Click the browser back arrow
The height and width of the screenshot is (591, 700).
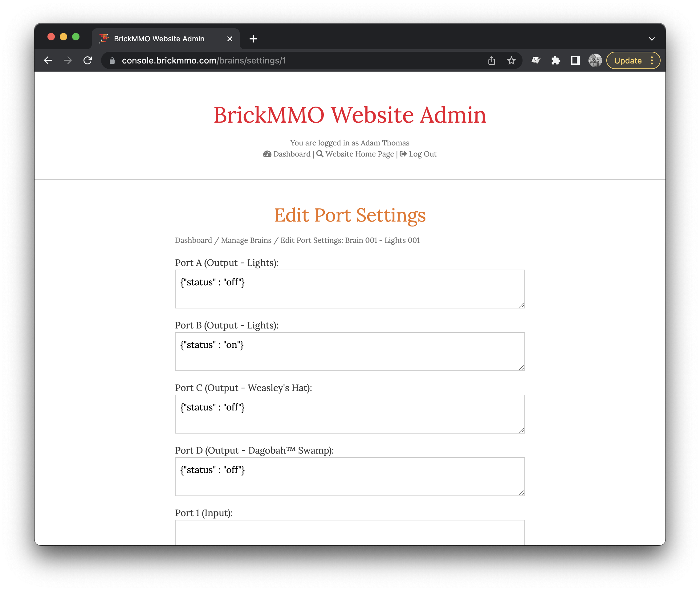[x=48, y=60]
